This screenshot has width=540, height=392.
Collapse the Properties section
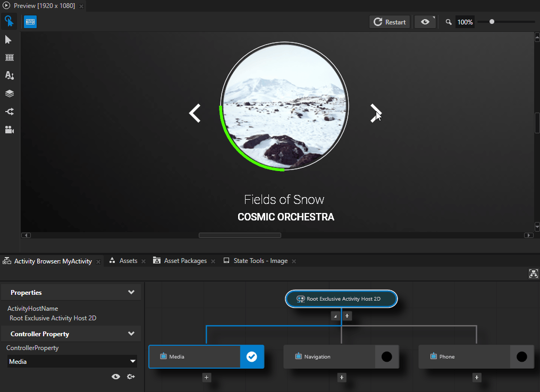(x=131, y=292)
